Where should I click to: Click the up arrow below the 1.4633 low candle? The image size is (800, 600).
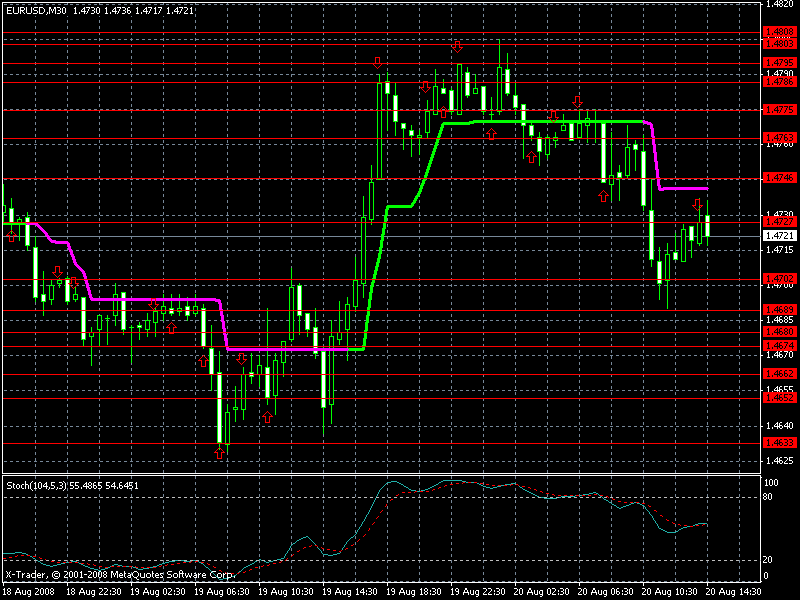tap(219, 453)
